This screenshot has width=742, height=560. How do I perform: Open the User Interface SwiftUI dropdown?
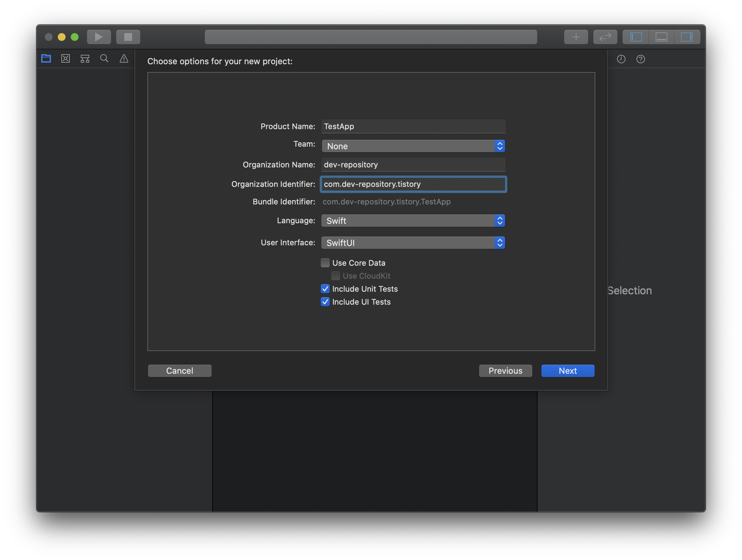tap(413, 243)
